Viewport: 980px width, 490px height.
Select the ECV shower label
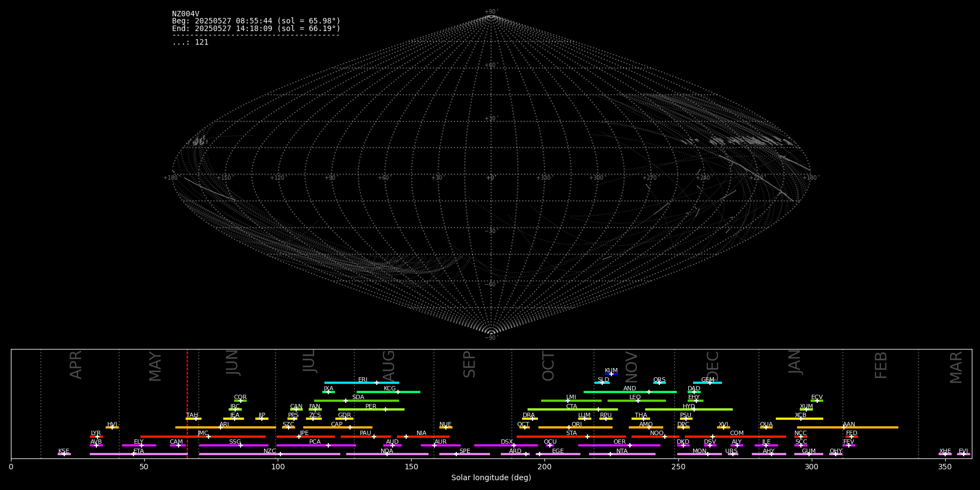tap(817, 397)
